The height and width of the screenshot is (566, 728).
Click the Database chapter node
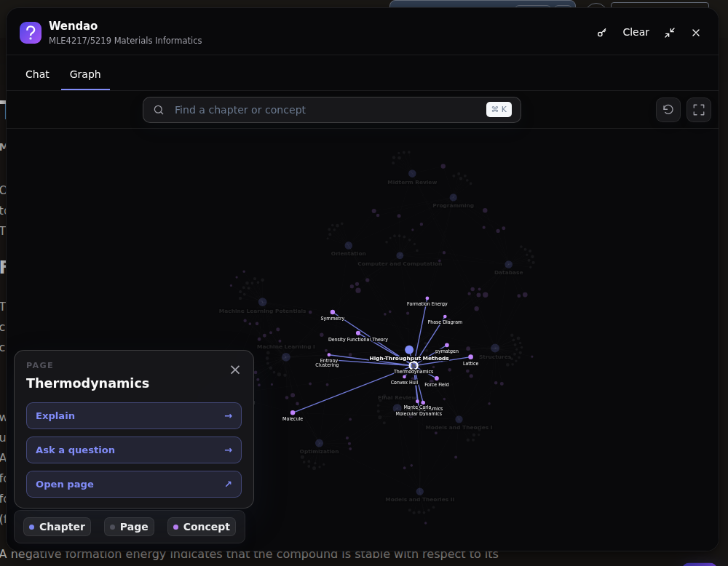[508, 264]
